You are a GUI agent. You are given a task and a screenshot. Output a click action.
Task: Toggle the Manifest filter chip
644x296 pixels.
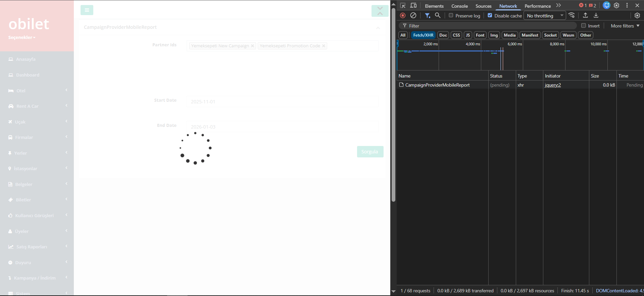click(x=530, y=35)
